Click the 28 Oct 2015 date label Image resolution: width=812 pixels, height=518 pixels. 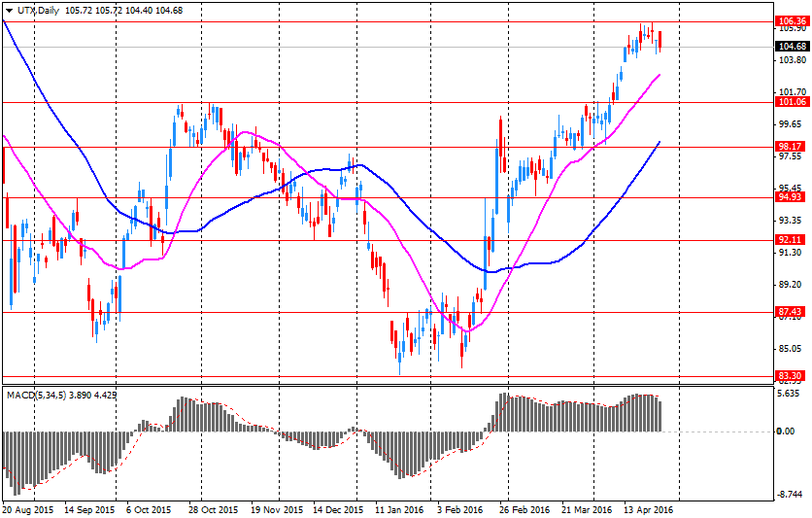[213, 509]
